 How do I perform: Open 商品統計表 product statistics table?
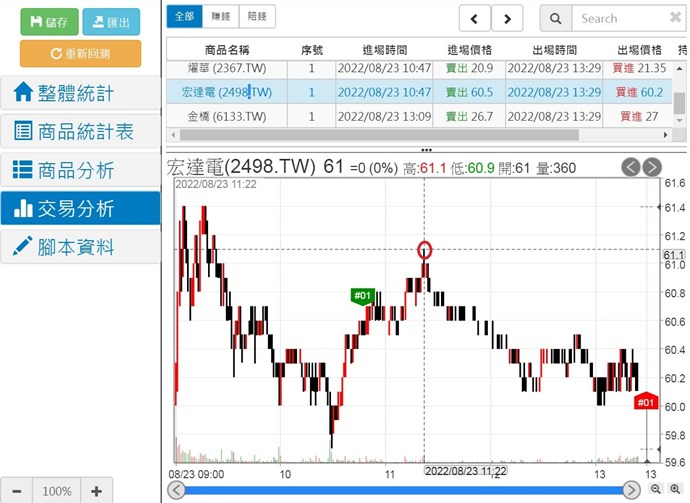(x=81, y=131)
